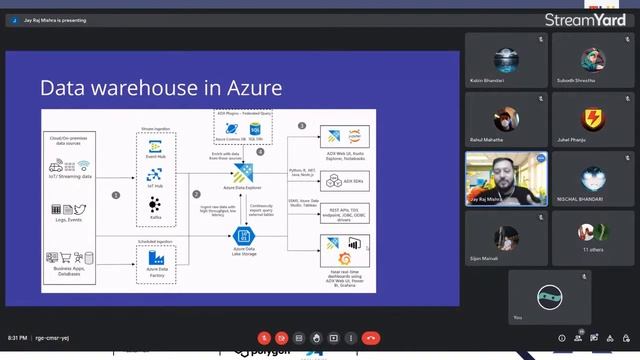This screenshot has width=640, height=360.
Task: Click the SQL DB cylinder icon
Action: pyautogui.click(x=255, y=129)
